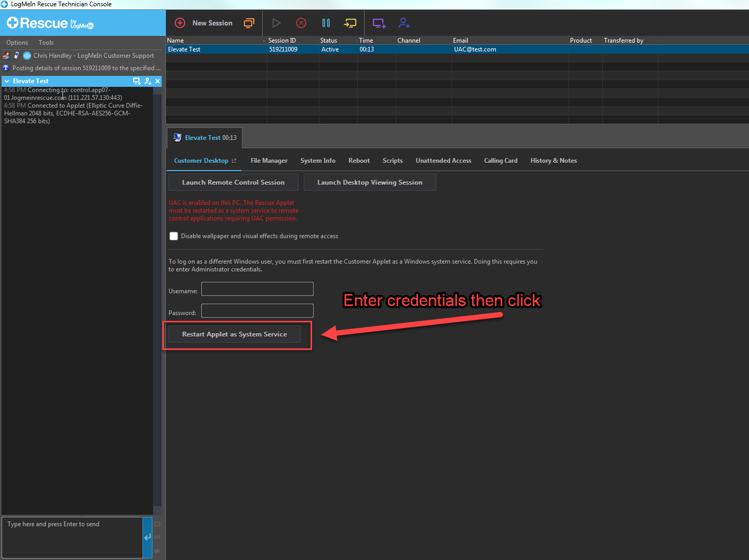Switch to the Unattended Access tab
Image resolution: width=749 pixels, height=560 pixels.
443,161
